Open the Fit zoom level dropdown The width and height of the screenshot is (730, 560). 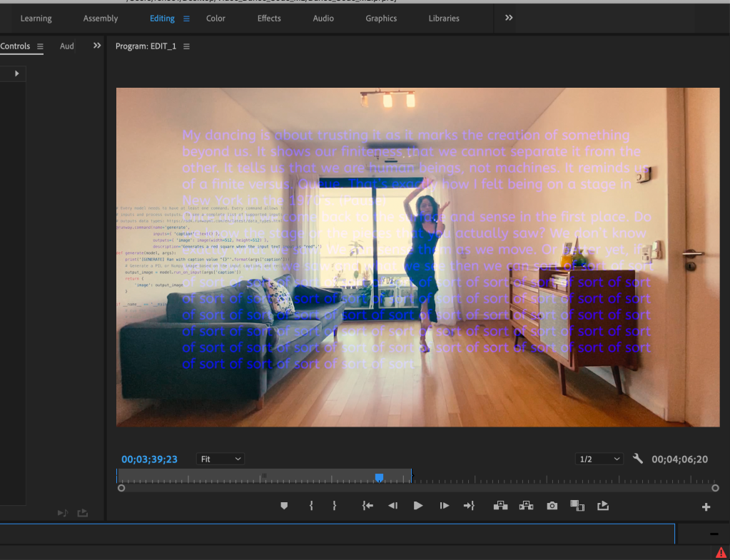[220, 459]
